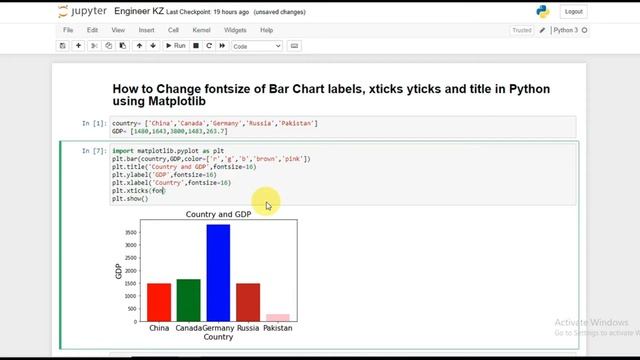This screenshot has height=360, width=640.
Task: Click the Russia x-axis tick label
Action: (248, 328)
